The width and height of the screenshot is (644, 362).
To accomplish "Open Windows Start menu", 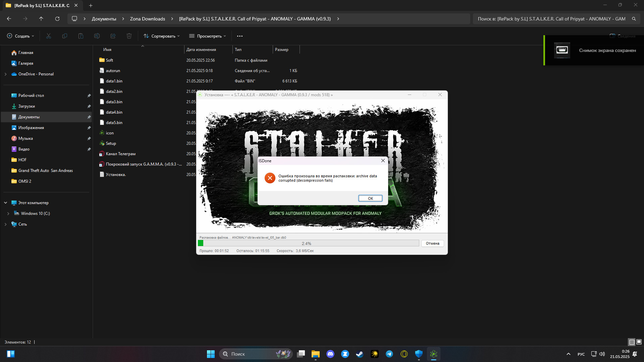I will point(211,354).
